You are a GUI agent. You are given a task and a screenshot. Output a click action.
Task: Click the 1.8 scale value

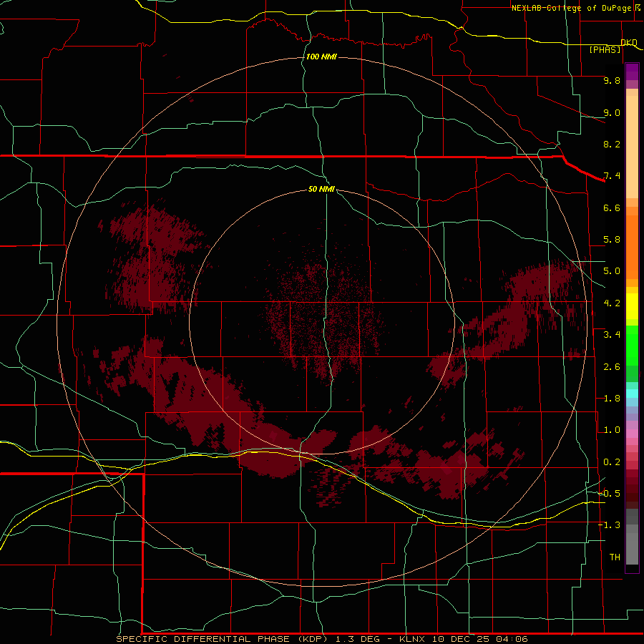tap(612, 399)
